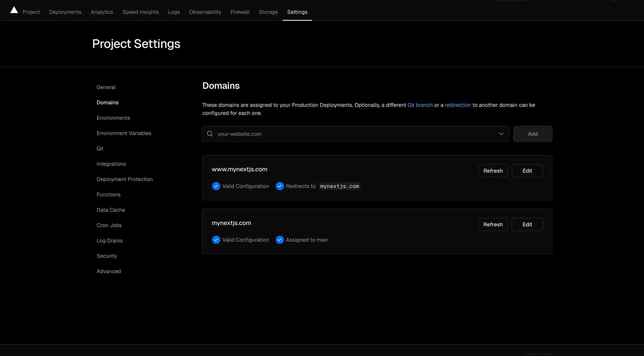Refresh the www.mynextjs.com domain
644x356 pixels.
click(493, 171)
